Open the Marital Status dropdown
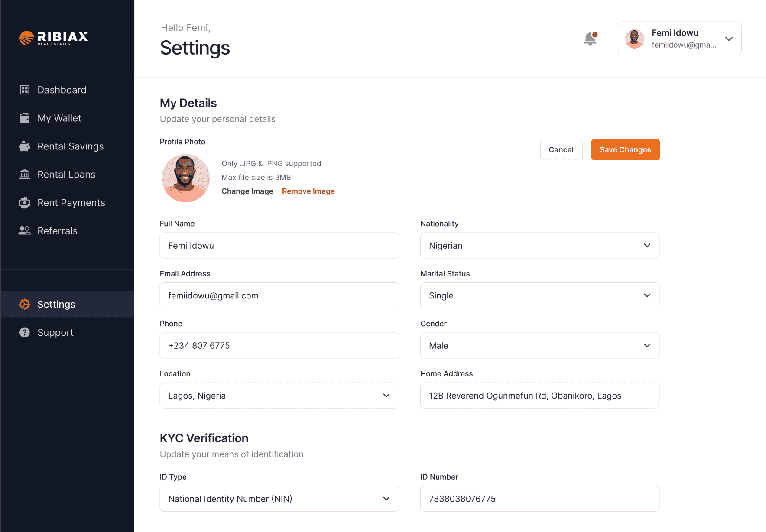Image resolution: width=766 pixels, height=532 pixels. tap(540, 295)
